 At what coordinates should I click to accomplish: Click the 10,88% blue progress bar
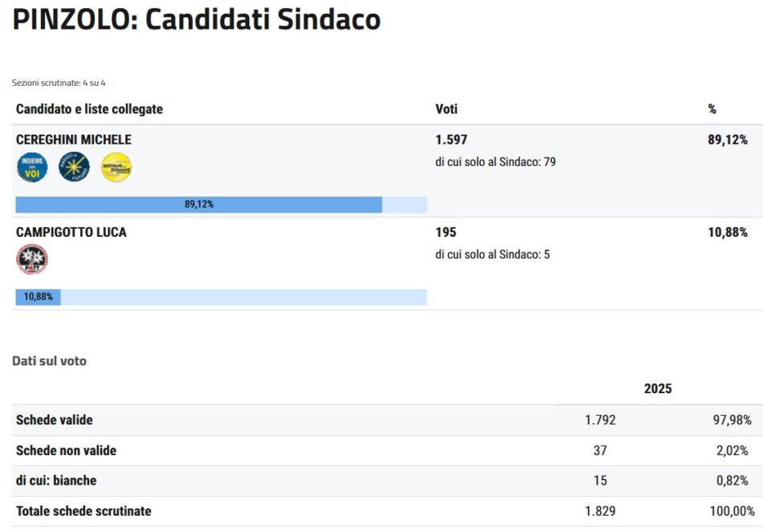click(38, 297)
